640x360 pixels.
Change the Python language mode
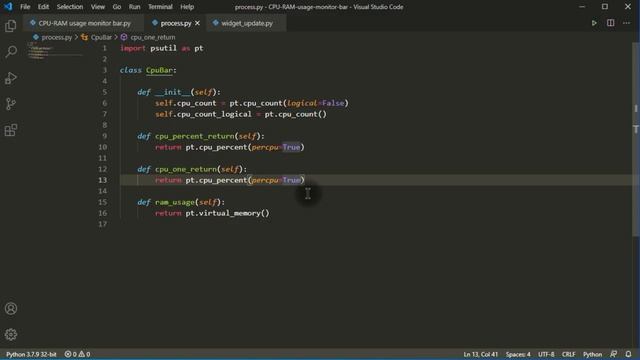click(x=592, y=354)
